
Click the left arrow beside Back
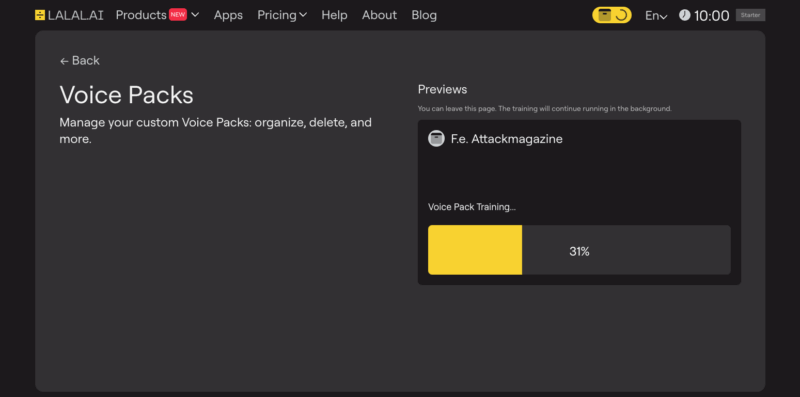pos(64,61)
